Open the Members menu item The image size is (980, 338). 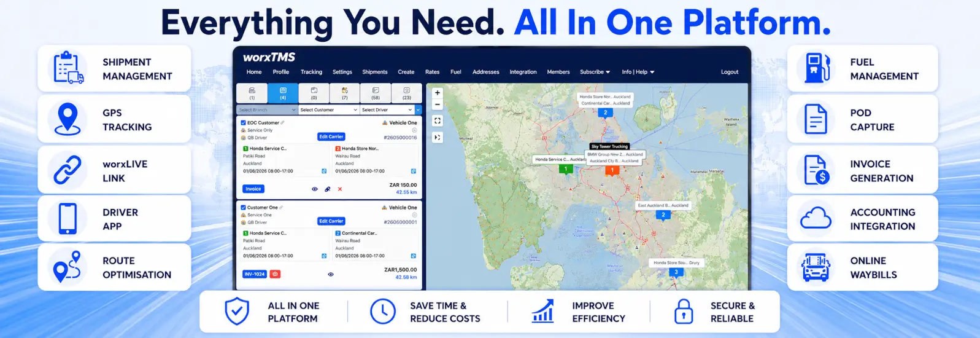point(558,72)
